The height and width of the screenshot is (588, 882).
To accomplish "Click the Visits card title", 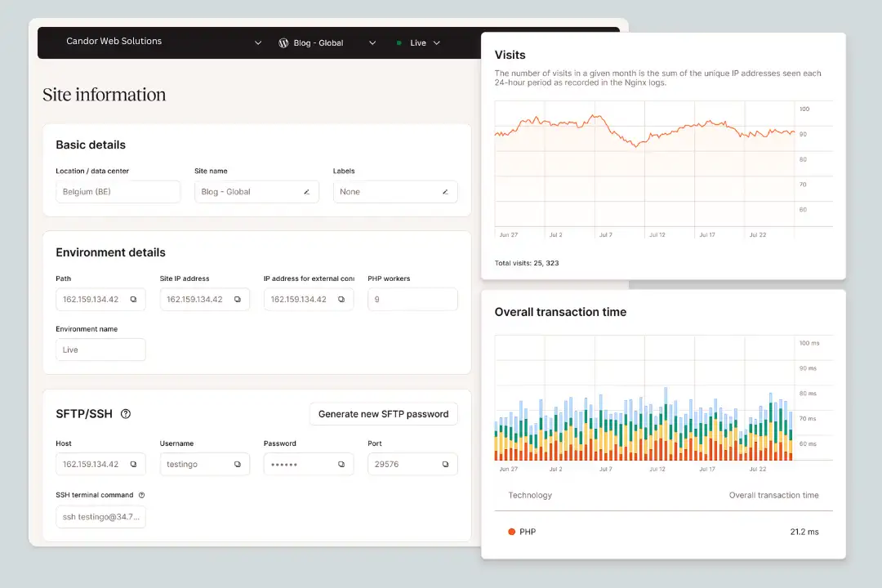I will (x=510, y=56).
